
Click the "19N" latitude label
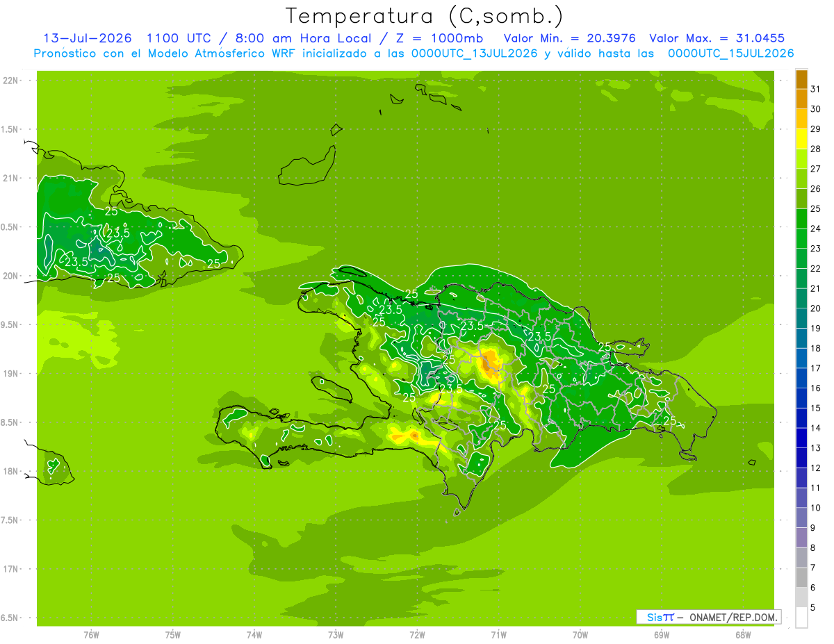coord(12,374)
